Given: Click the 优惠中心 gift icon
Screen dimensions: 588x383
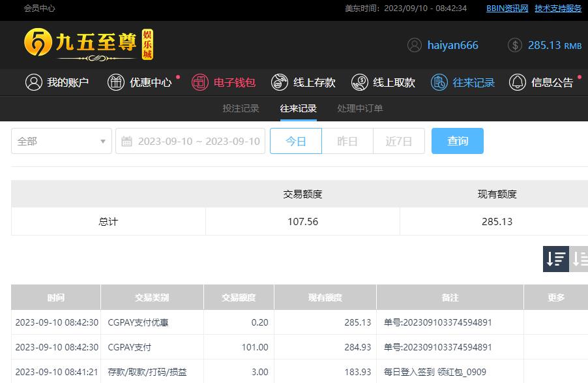Looking at the screenshot, I should point(116,82).
